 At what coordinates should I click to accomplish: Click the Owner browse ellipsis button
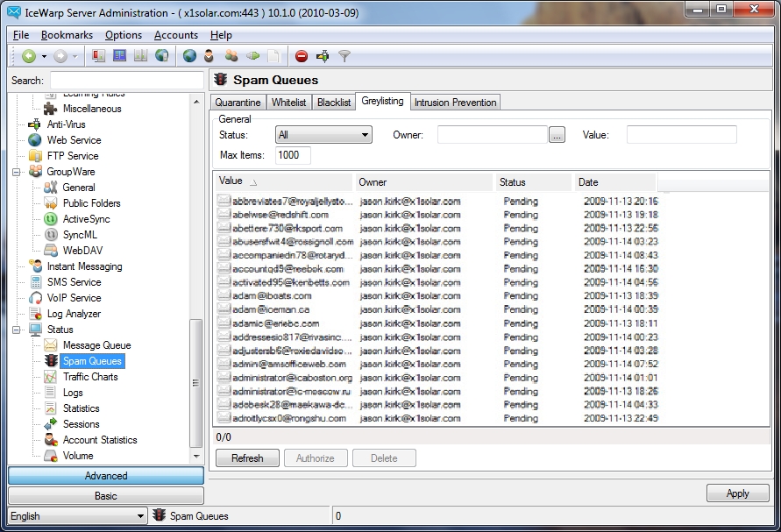557,135
